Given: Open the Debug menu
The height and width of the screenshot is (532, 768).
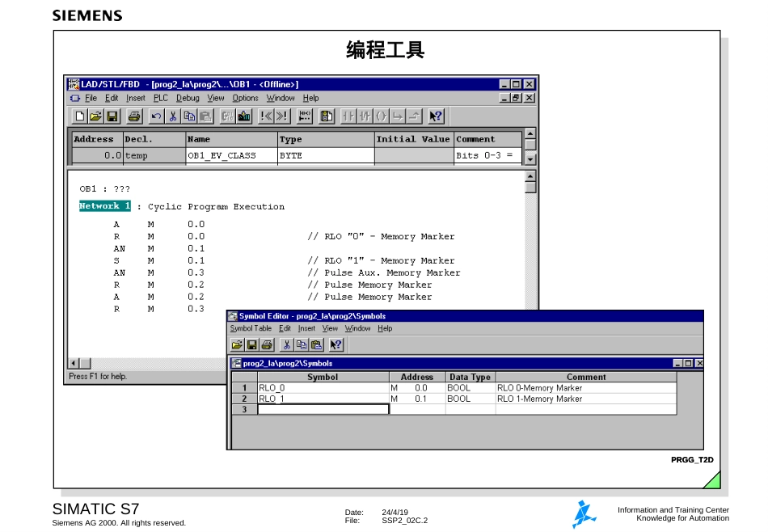Looking at the screenshot, I should point(188,98).
